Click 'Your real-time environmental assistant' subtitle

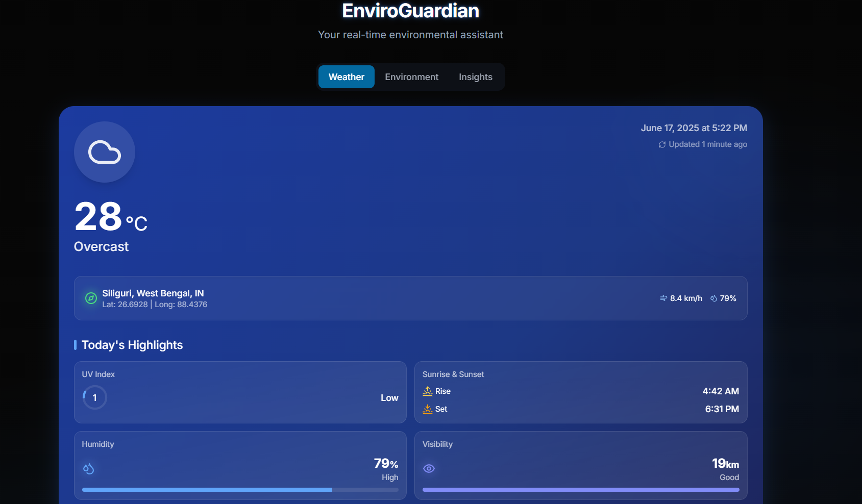click(x=411, y=35)
